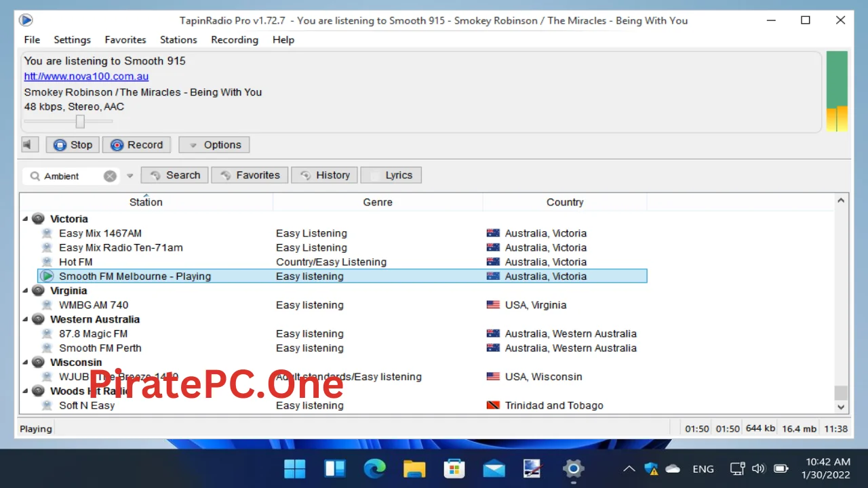Image resolution: width=868 pixels, height=488 pixels.
Task: Collapse the Virginia group
Action: coord(26,291)
